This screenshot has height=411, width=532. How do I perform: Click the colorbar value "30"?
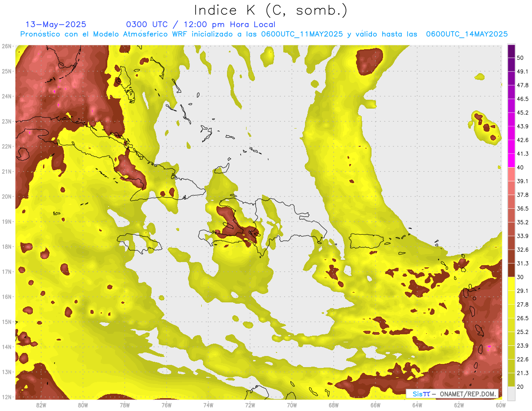click(521, 277)
